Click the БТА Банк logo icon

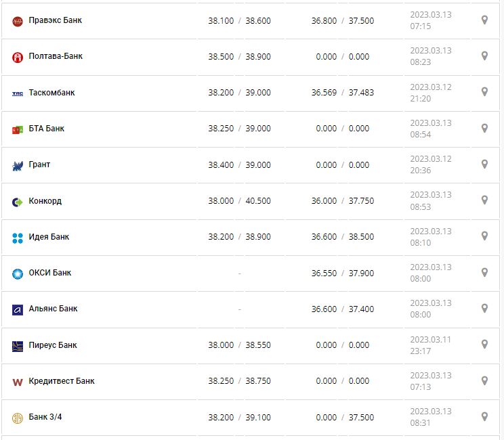tap(18, 129)
